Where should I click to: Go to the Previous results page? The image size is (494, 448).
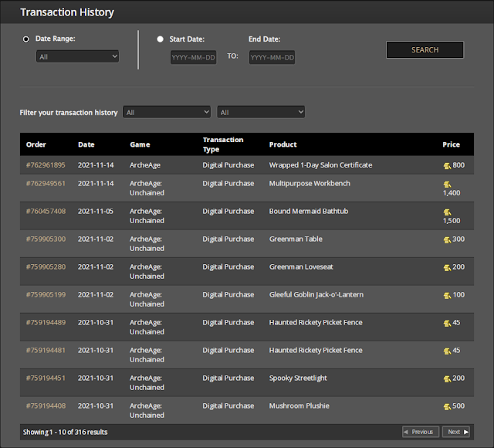point(421,432)
